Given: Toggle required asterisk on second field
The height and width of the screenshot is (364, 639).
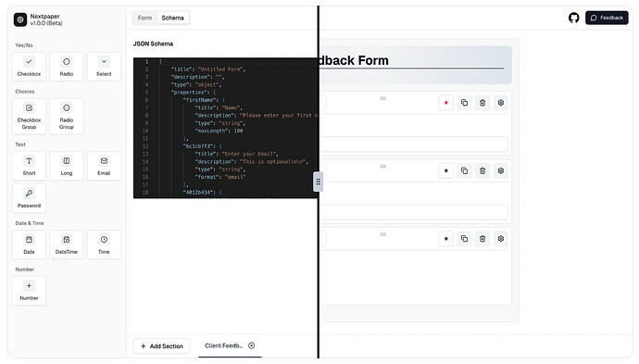Looking at the screenshot, I should pyautogui.click(x=445, y=170).
